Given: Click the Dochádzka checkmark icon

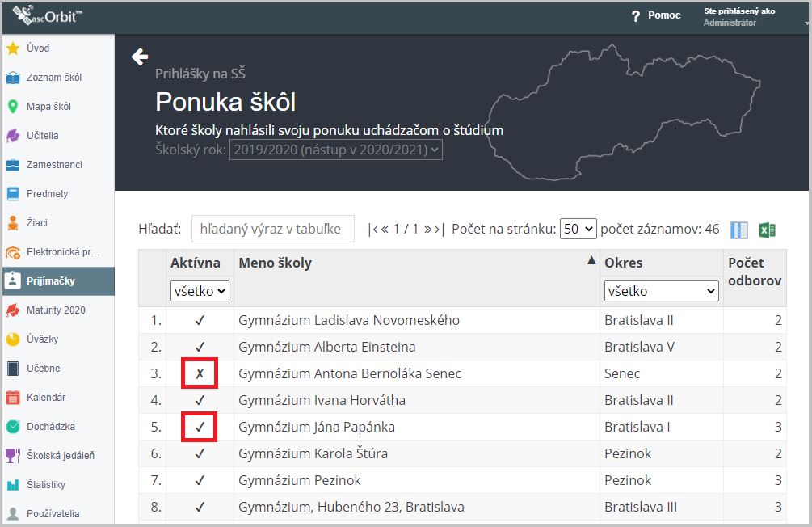Looking at the screenshot, I should click(x=13, y=427).
